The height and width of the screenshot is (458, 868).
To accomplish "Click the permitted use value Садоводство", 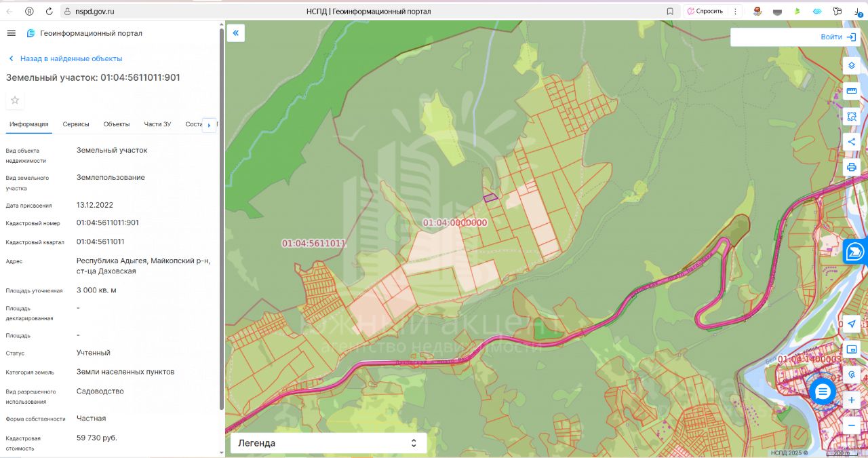I will tap(100, 391).
